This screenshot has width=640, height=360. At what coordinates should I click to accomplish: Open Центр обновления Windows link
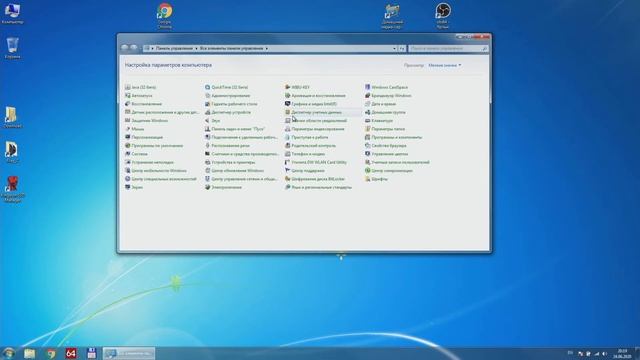238,171
